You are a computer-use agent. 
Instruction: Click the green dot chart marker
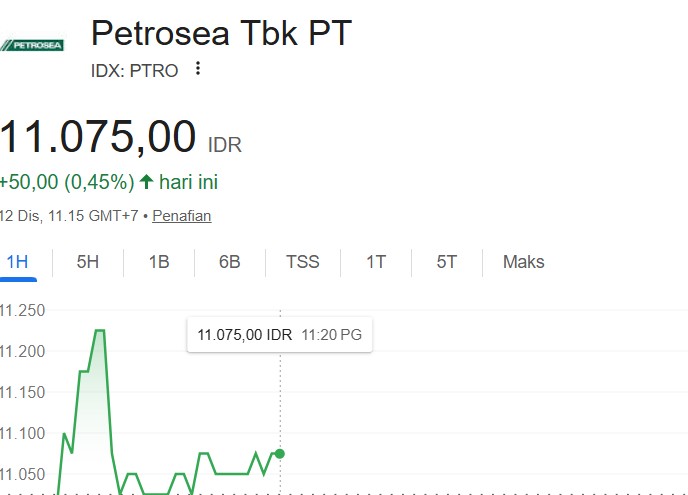pyautogui.click(x=279, y=454)
